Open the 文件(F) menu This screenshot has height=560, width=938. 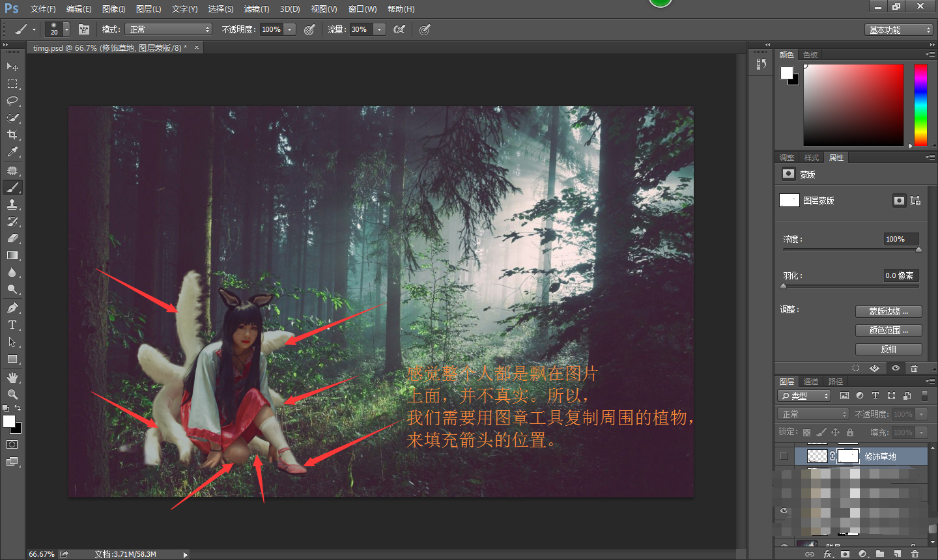pyautogui.click(x=43, y=9)
